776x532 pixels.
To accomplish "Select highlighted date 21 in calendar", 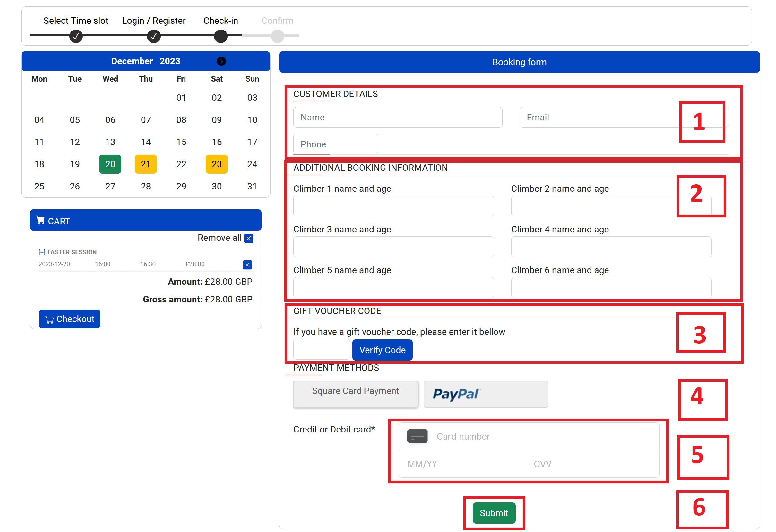I will click(146, 164).
